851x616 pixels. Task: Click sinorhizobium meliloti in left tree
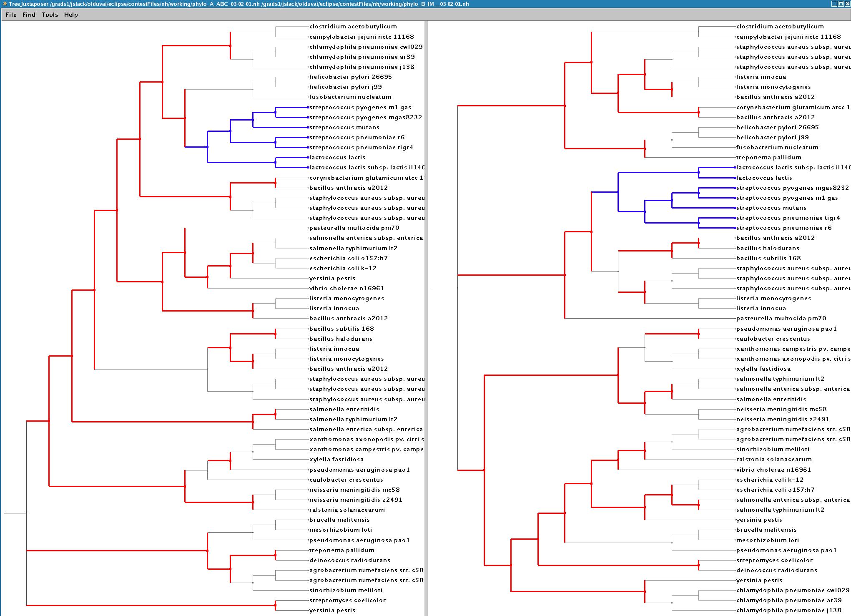pos(346,590)
